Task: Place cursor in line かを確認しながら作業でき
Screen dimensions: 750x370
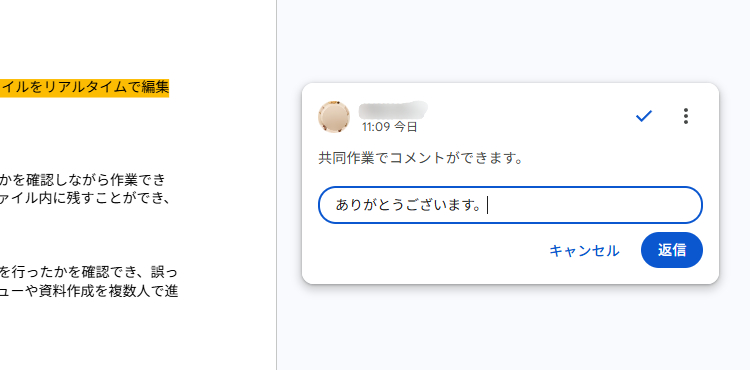Action: tap(83, 180)
